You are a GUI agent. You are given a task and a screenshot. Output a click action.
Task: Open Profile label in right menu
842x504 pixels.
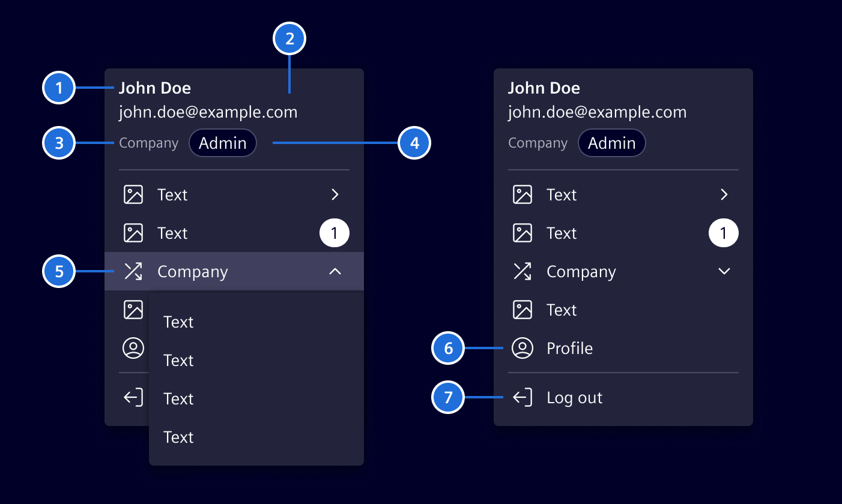point(569,349)
